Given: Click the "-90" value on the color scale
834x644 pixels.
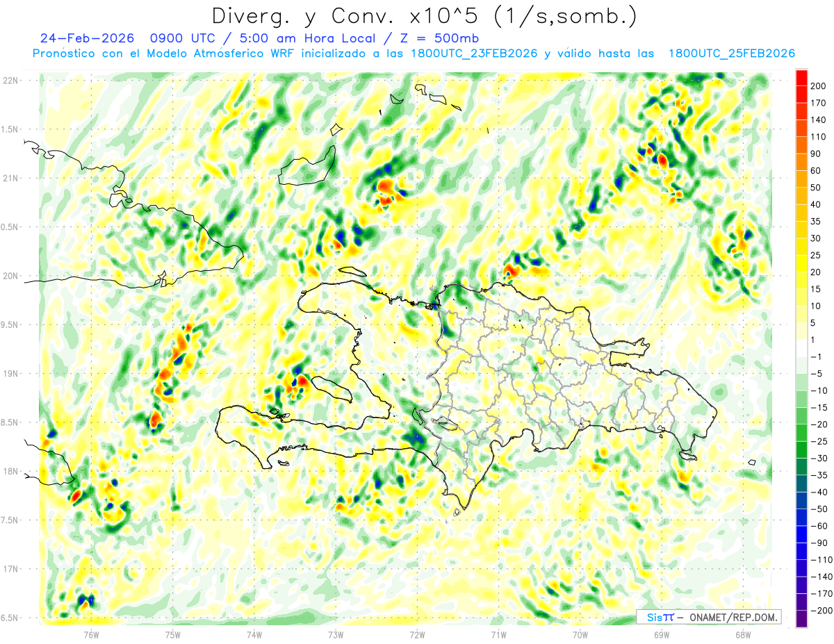Looking at the screenshot, I should [820, 543].
